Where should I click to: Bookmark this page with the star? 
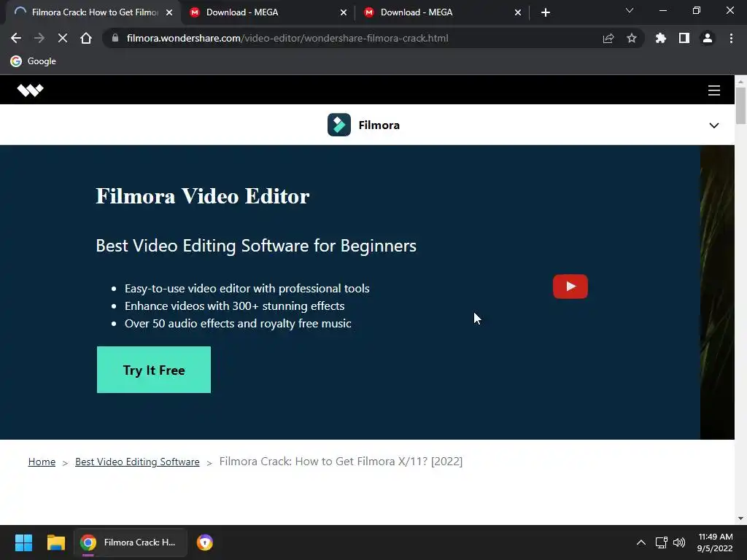(x=632, y=38)
